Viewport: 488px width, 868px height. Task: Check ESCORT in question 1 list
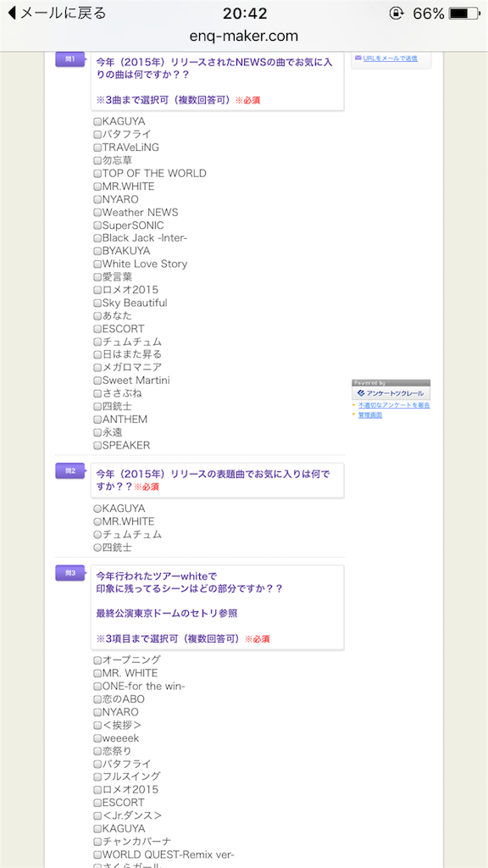click(97, 329)
